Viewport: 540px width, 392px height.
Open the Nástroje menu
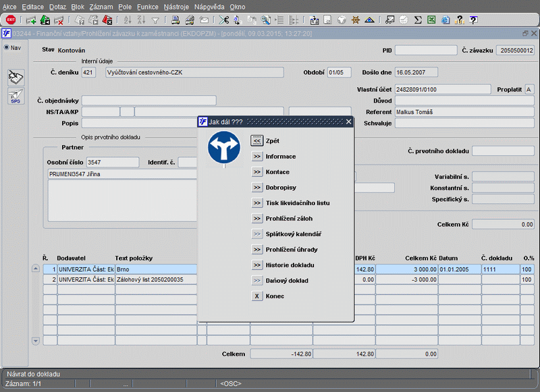tap(176, 6)
